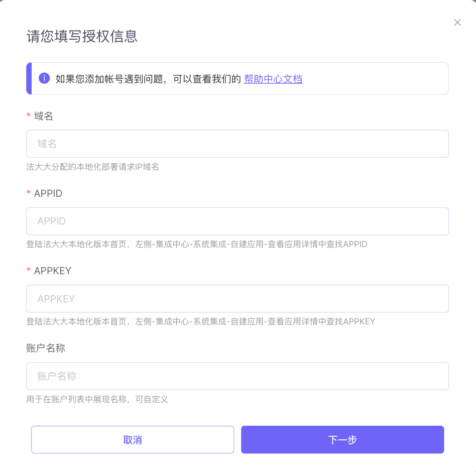The width and height of the screenshot is (476, 472).
Task: Click the red asterisk beside 域名
Action: 29,115
